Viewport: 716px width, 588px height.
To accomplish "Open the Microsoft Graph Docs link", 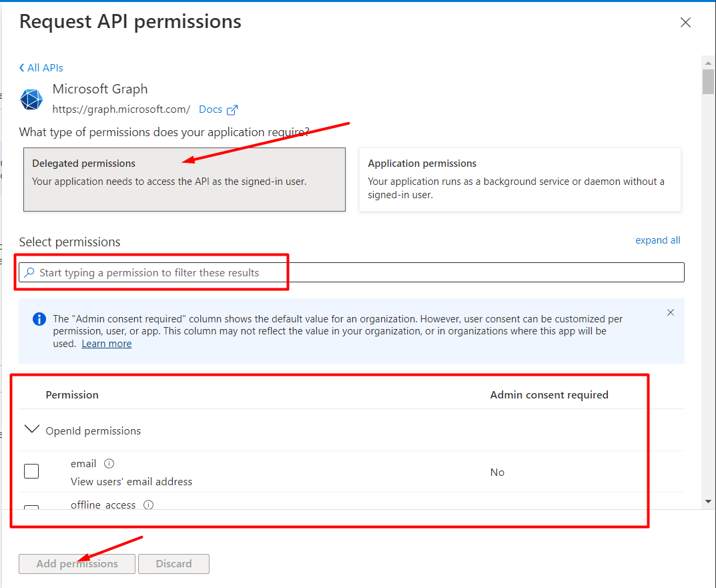I will 210,109.
